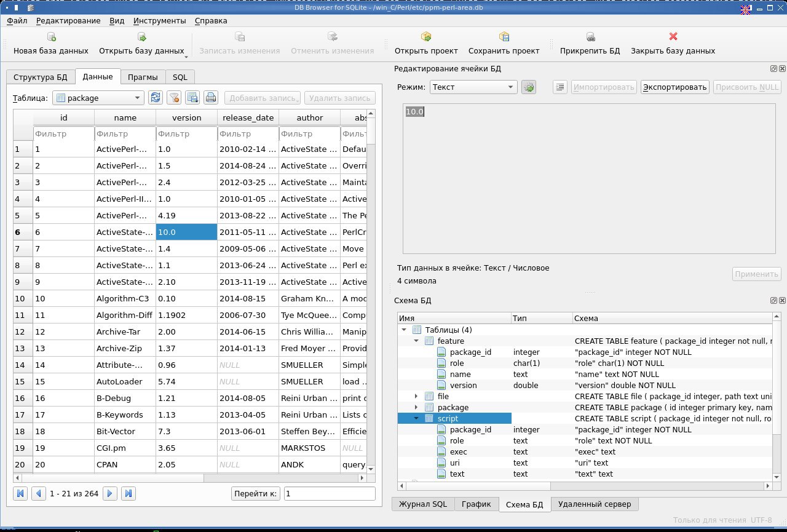Collapse the Таблицы (4) tree node
The height and width of the screenshot is (532, 787).
pos(404,330)
